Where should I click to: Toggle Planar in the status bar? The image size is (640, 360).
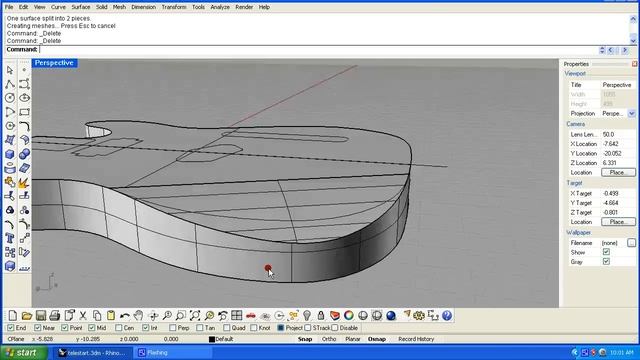coord(353,339)
